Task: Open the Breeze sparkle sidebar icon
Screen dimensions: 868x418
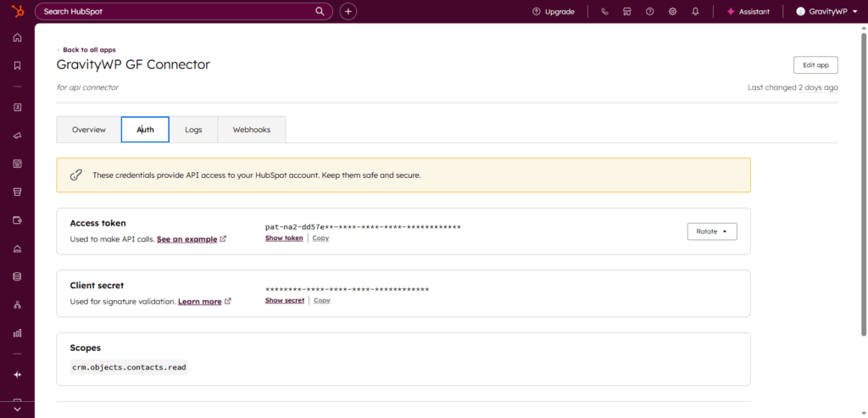Action: [17, 375]
